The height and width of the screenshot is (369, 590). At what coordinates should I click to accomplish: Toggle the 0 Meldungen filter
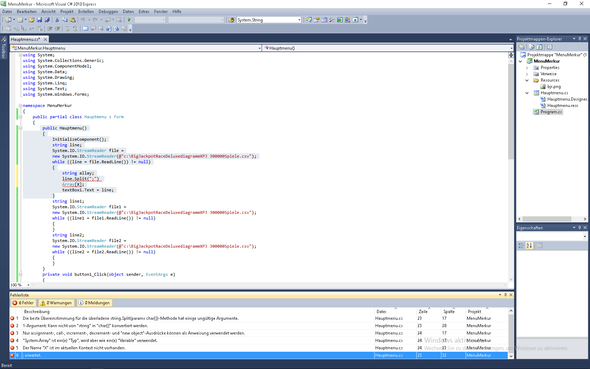pyautogui.click(x=94, y=303)
